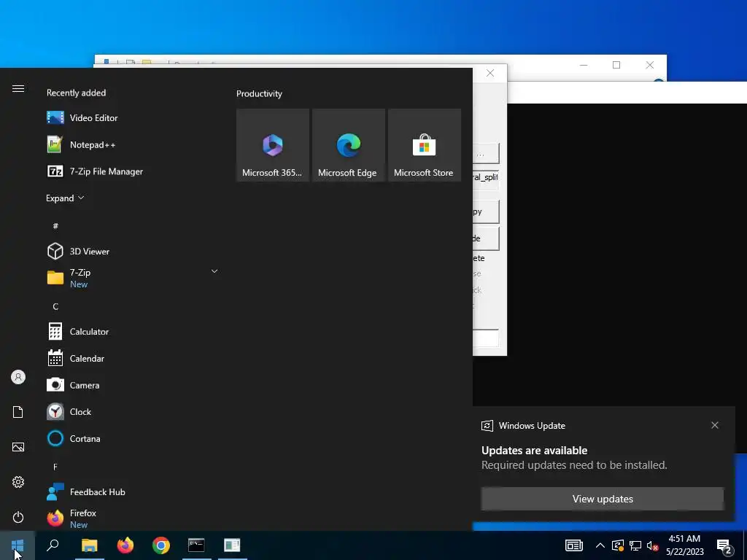Open the Microsoft Edge tile
This screenshot has height=560, width=747.
click(x=348, y=145)
